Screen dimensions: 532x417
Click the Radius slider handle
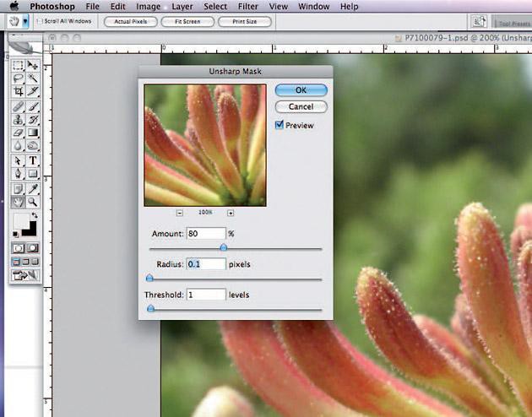pos(149,278)
